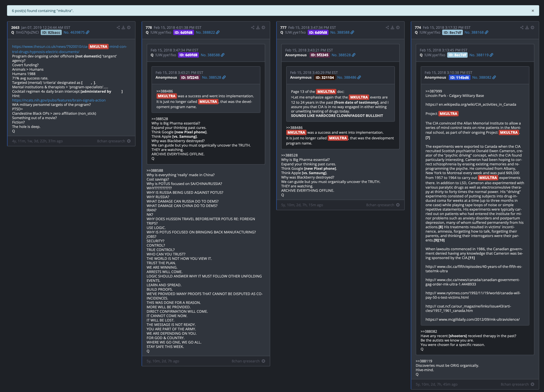Viewport: 544px width, 392px height.
Task: Open quoted Anonymous No. 388082 link
Action: 484,77
